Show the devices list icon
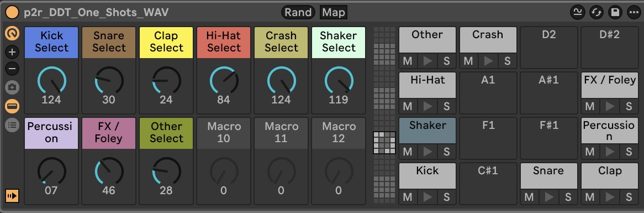 pyautogui.click(x=12, y=125)
